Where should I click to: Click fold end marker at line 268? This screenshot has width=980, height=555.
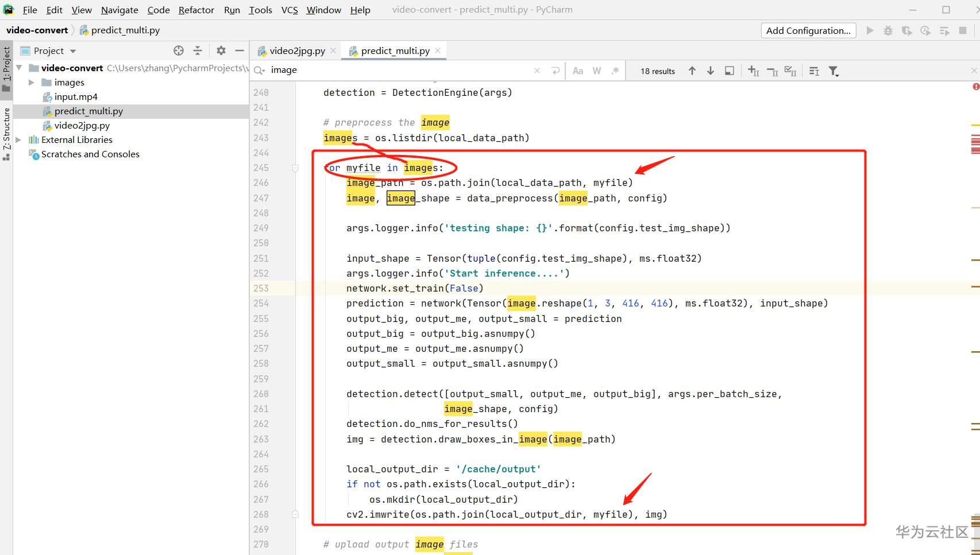click(295, 514)
